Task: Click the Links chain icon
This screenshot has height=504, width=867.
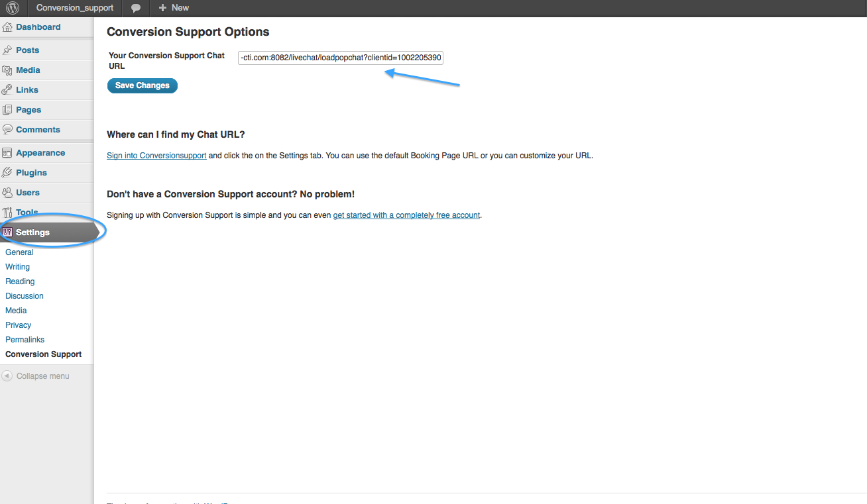Action: tap(7, 90)
